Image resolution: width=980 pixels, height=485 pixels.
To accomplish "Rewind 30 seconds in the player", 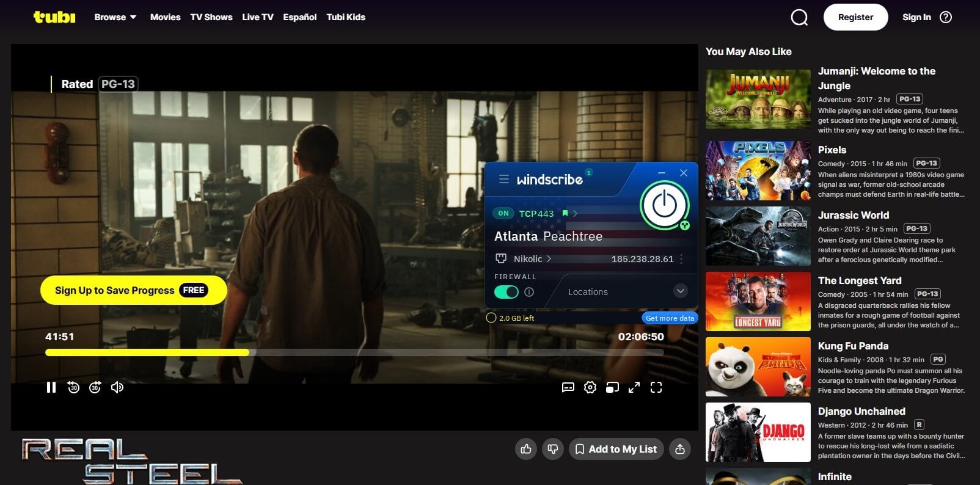I will tap(73, 387).
